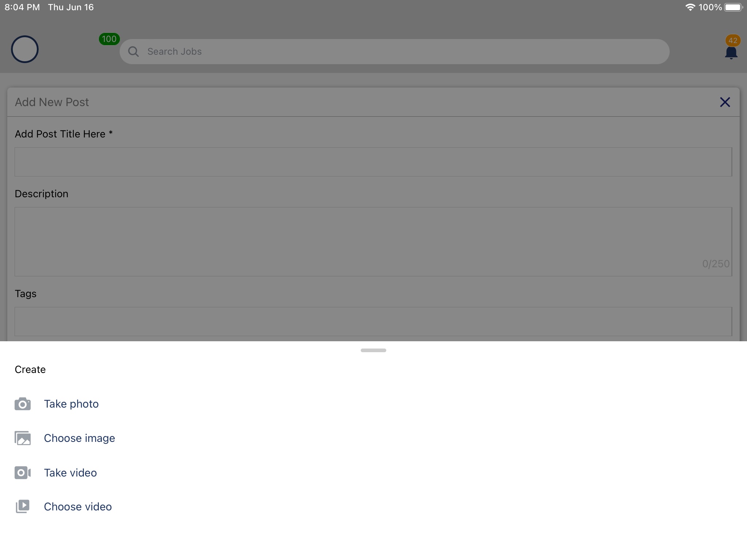Screen dimensions: 747x560
Task: Tap the Add New Post title
Action: (52, 102)
